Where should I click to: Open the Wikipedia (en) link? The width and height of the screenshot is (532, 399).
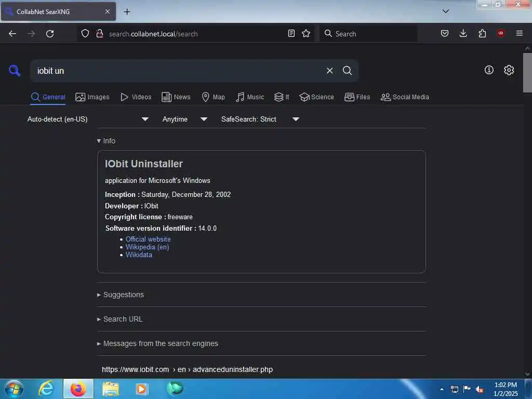click(x=147, y=247)
